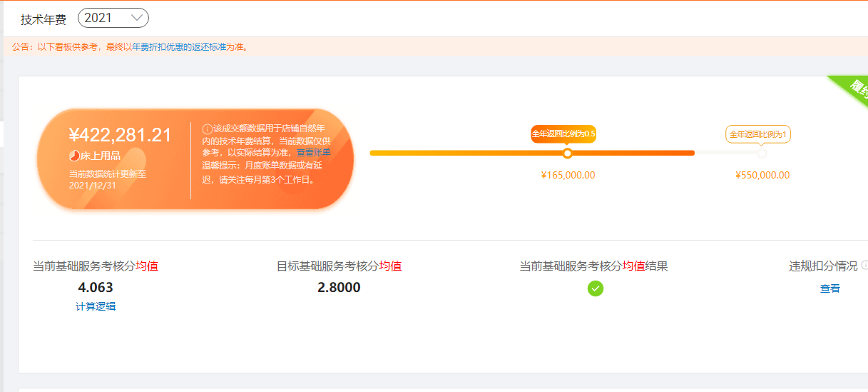Viewport: 868px width, 392px height.
Task: Click the chevron arrow beside 2021
Action: point(137,18)
